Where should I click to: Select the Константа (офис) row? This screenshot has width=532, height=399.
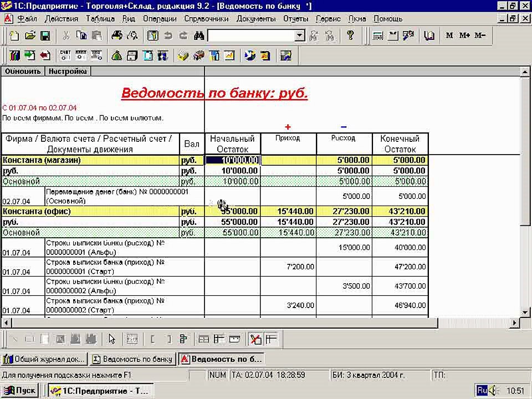[x=215, y=211]
